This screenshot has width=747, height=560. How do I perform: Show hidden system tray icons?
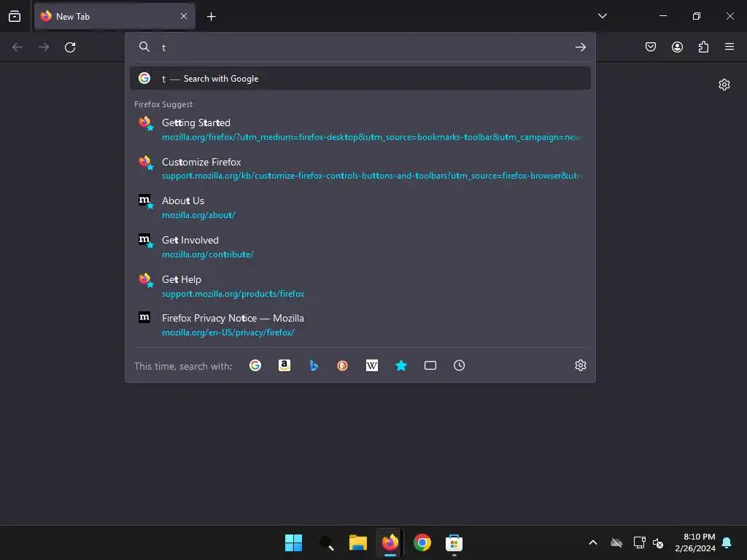(x=592, y=542)
